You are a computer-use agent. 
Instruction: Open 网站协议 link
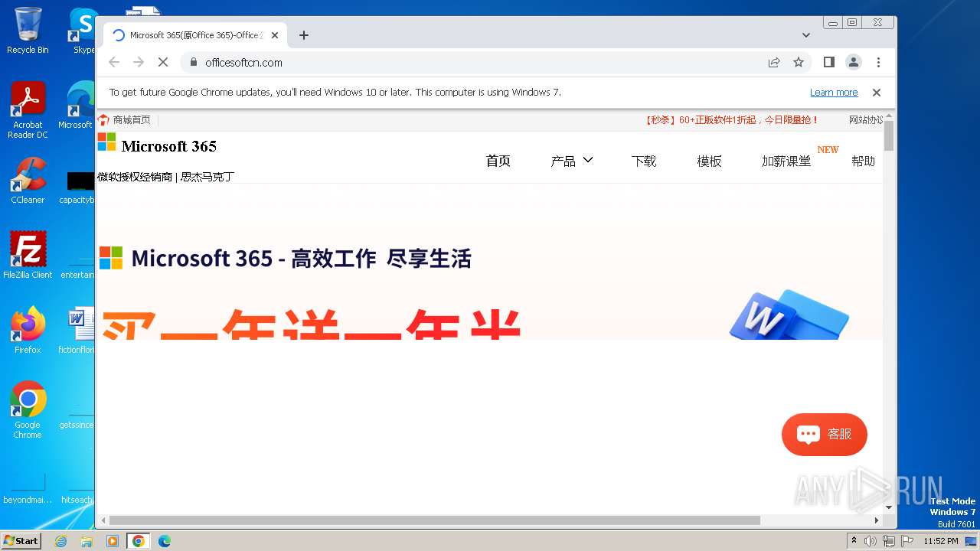tap(866, 120)
